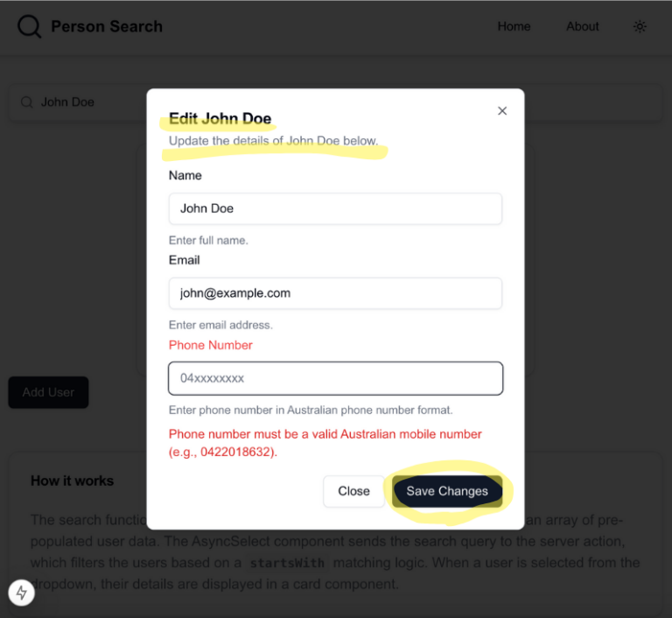The height and width of the screenshot is (618, 672).
Task: Open the Home navigation link
Action: [x=514, y=26]
